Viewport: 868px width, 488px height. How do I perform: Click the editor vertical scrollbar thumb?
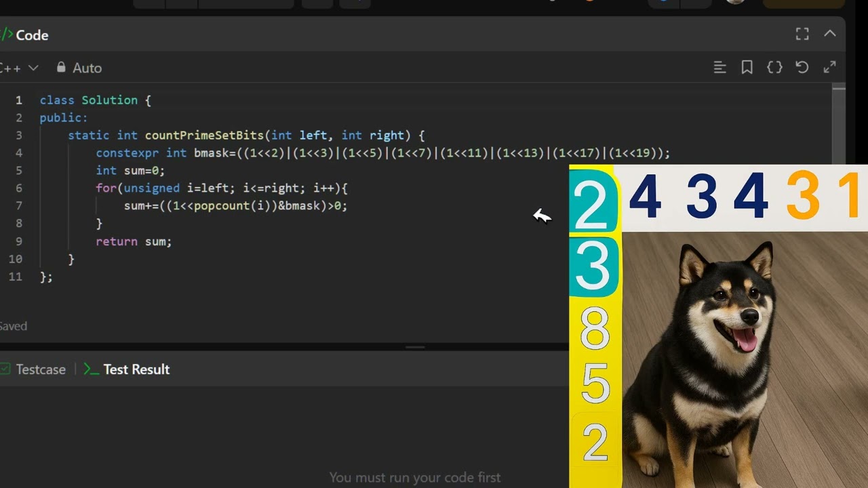(839, 87)
